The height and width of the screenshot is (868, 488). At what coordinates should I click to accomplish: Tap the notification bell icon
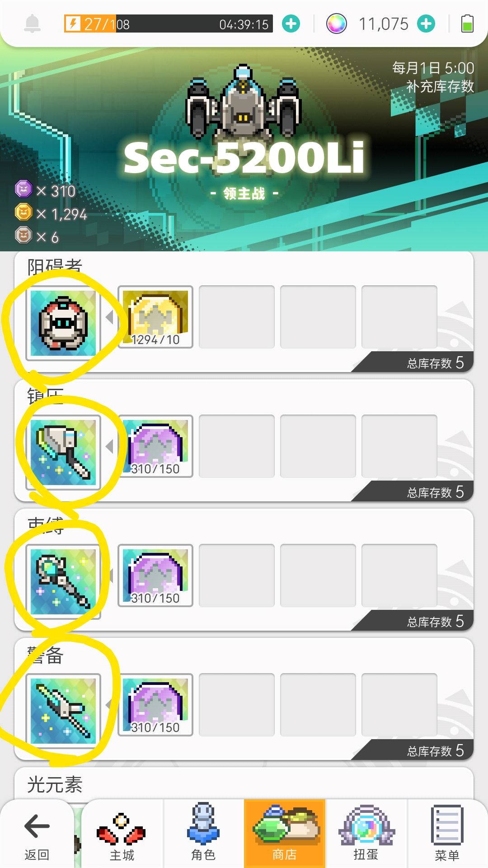pos(32,24)
